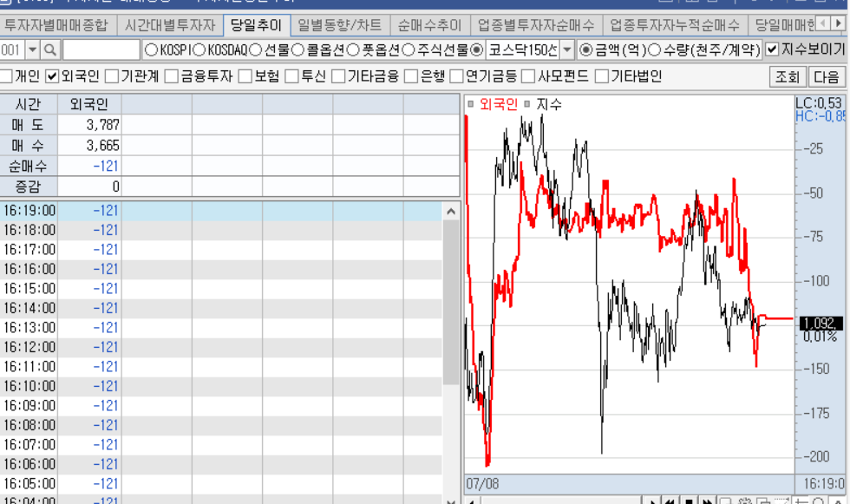This screenshot has height=504, width=850.
Task: Select the 16:15:00 table row
Action: [x=221, y=289]
